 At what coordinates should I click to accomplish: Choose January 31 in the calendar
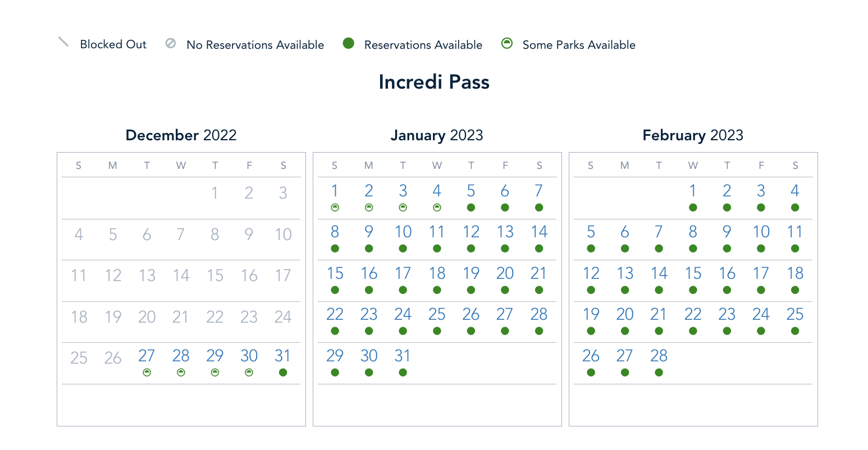[x=403, y=356]
